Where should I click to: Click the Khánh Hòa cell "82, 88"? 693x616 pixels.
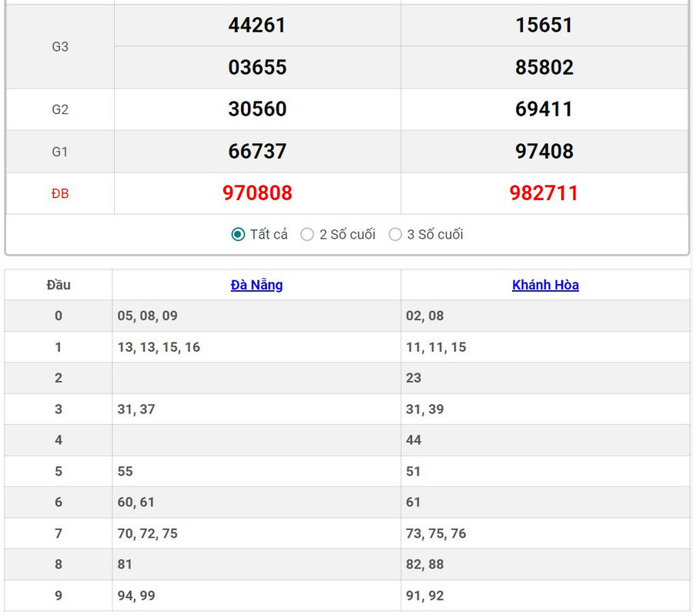424,564
